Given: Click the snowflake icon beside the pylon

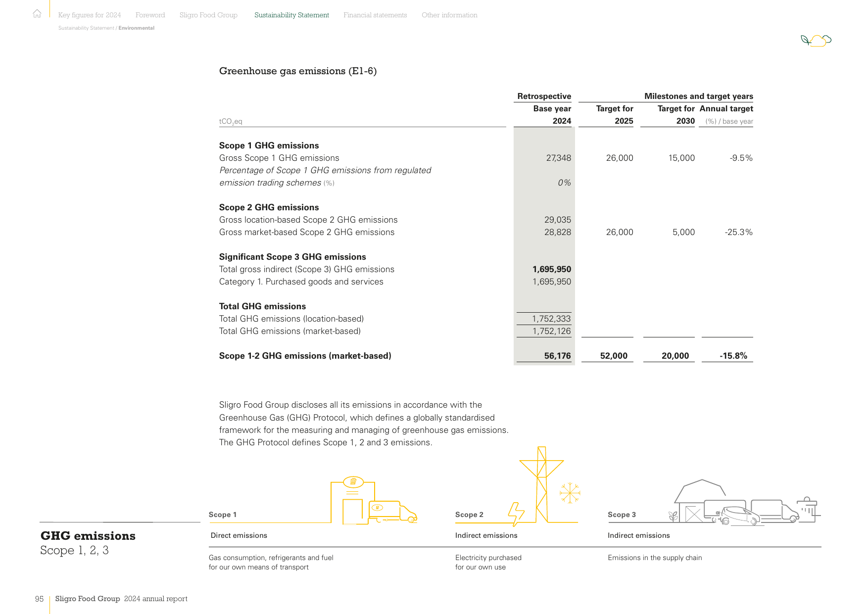Looking at the screenshot, I should tap(570, 493).
